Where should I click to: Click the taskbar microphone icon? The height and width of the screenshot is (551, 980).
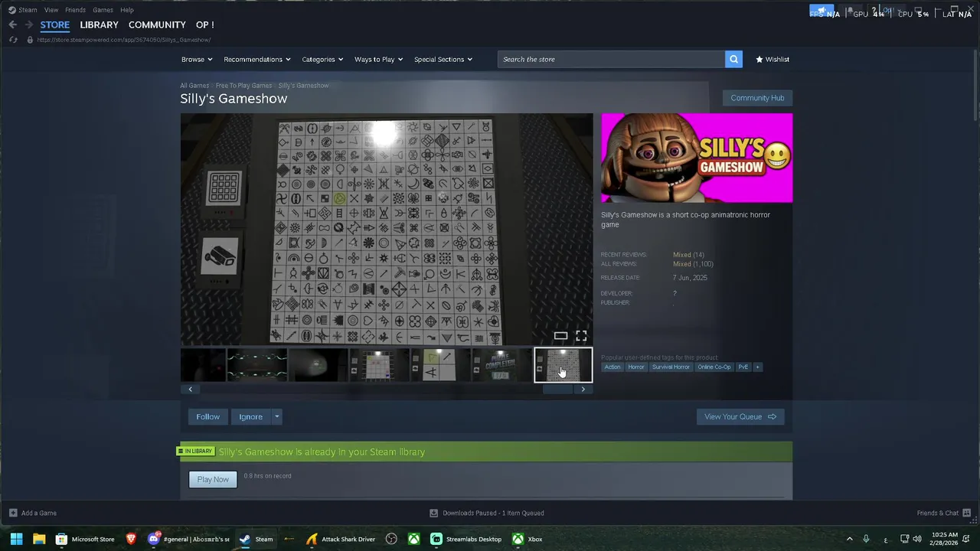point(866,539)
